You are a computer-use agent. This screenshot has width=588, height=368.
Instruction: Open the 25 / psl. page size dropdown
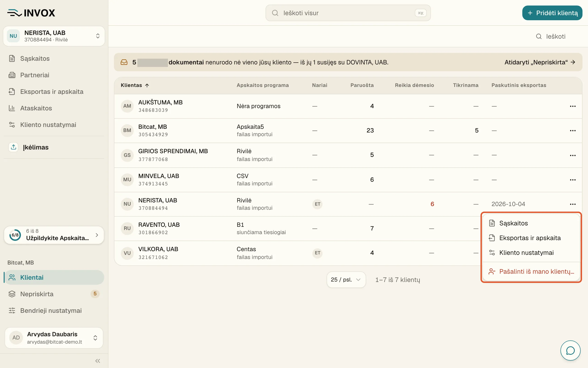[346, 280]
